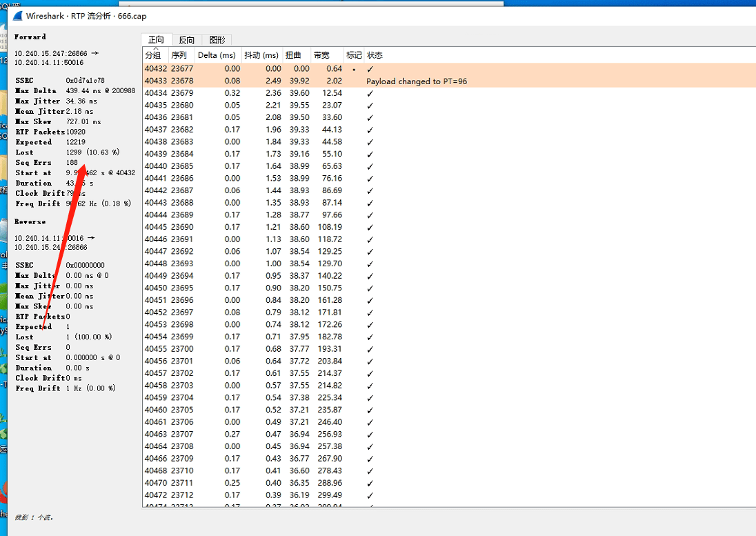The width and height of the screenshot is (756, 536).
Task: Click the mark dot on row 40432
Action: pos(354,70)
